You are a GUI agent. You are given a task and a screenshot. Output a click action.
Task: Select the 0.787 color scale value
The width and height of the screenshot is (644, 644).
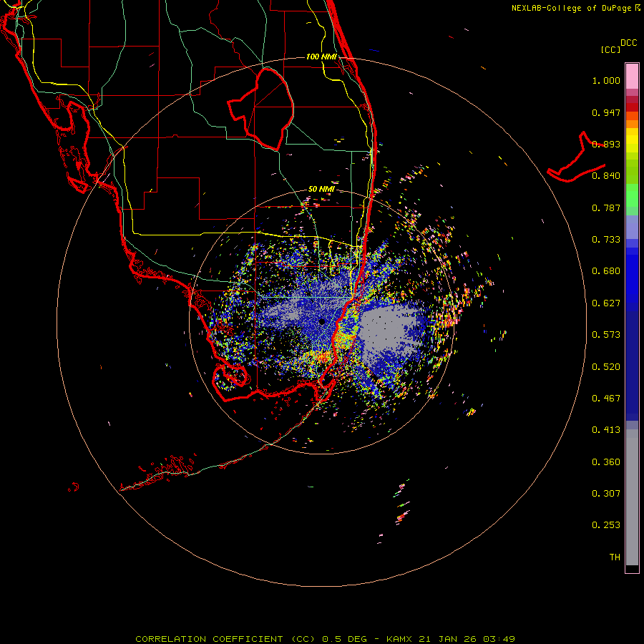(x=606, y=208)
